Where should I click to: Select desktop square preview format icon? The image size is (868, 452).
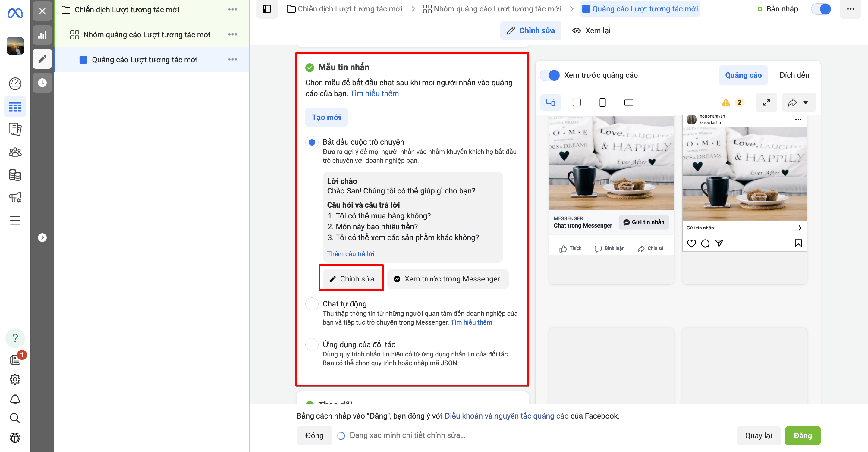(577, 102)
